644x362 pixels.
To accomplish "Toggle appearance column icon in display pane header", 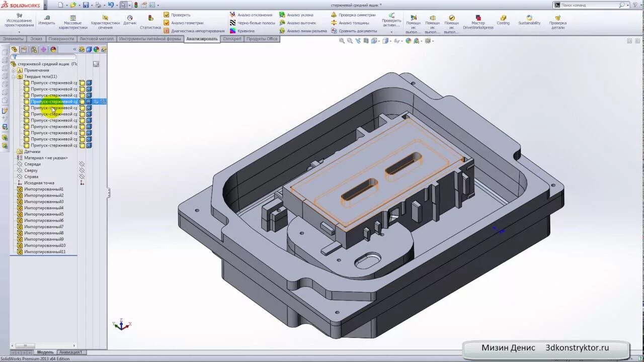I will 96,49.
